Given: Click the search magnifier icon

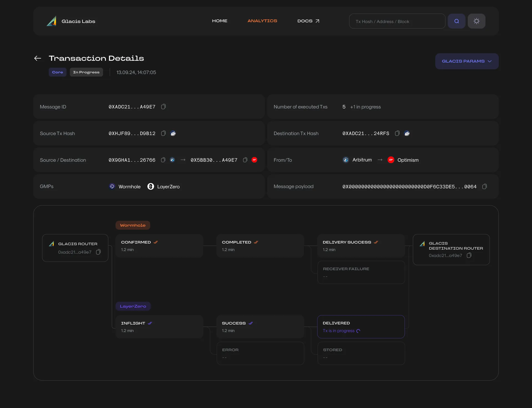Looking at the screenshot, I should (456, 21).
